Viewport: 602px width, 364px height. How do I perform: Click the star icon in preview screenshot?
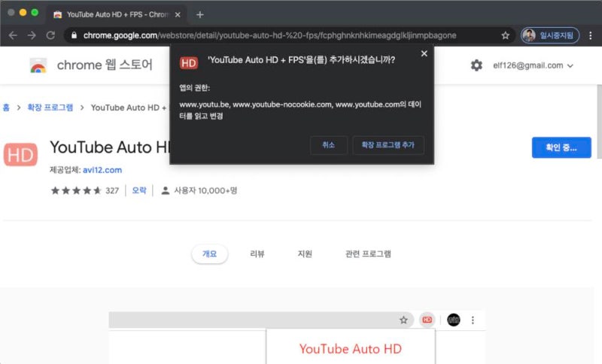click(x=403, y=320)
